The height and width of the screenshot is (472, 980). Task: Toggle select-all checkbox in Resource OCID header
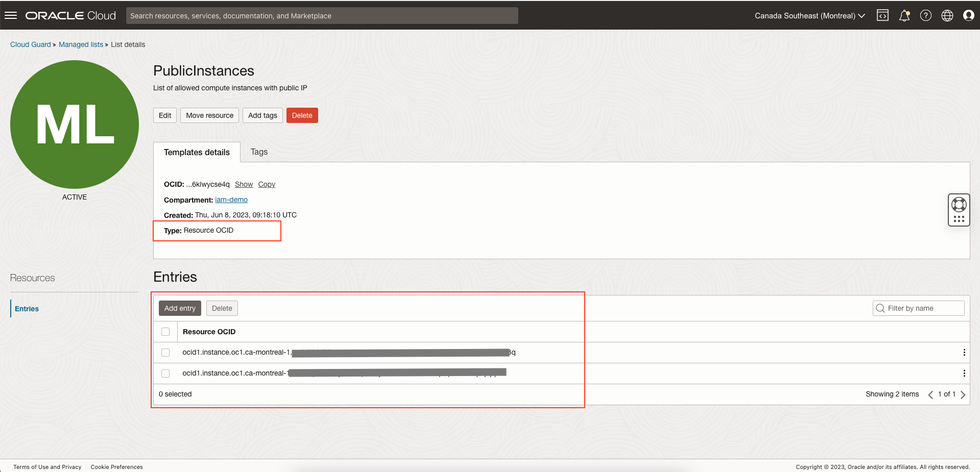click(165, 332)
